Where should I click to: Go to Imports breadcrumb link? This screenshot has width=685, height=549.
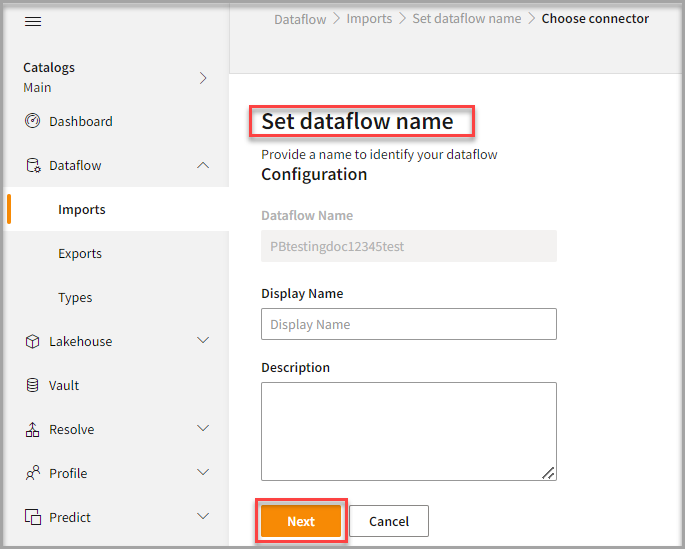tap(369, 19)
